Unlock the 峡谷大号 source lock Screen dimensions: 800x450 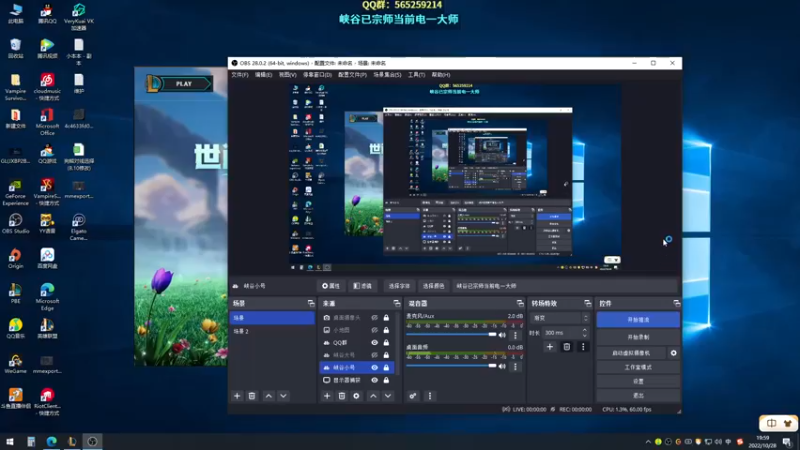tap(386, 355)
